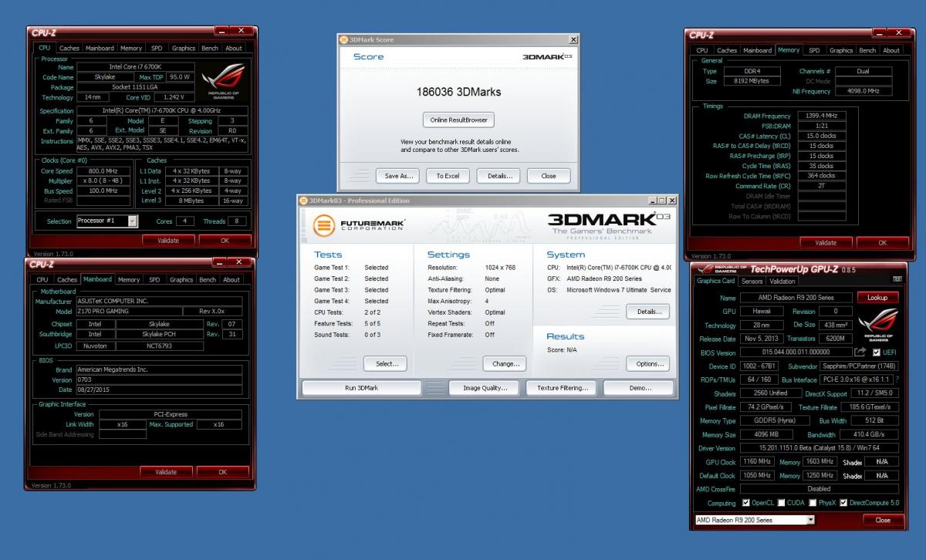Click the 186036 3DMarks score text
Viewport: 926px width, 560px height.
[458, 92]
